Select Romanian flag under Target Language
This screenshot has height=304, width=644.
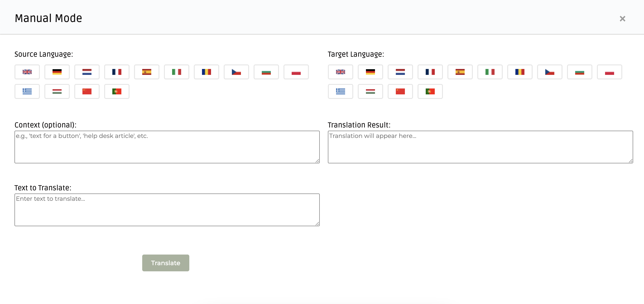coord(520,72)
